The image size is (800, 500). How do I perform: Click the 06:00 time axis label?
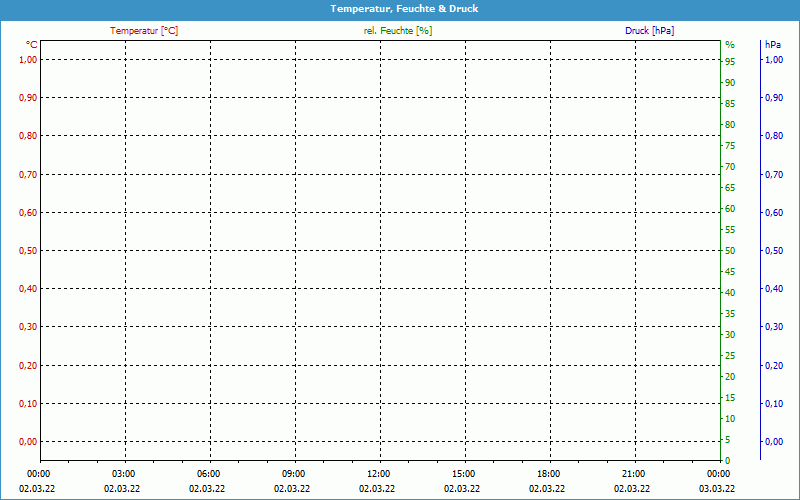point(209,474)
